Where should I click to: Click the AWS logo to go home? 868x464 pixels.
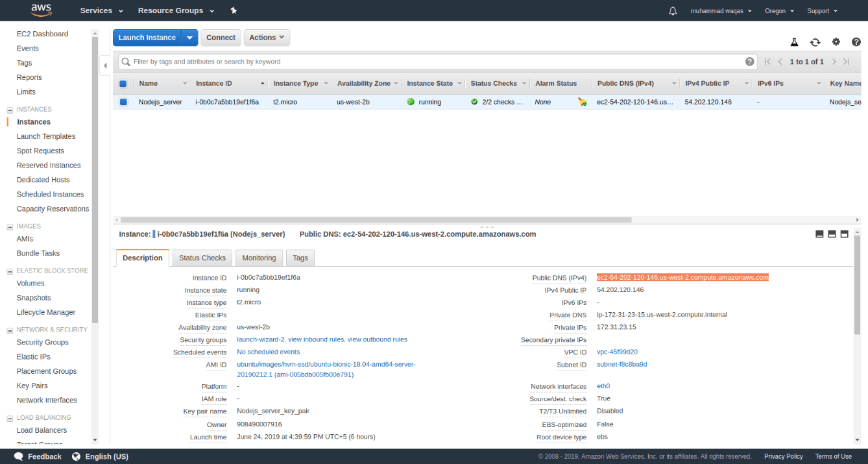click(x=41, y=10)
